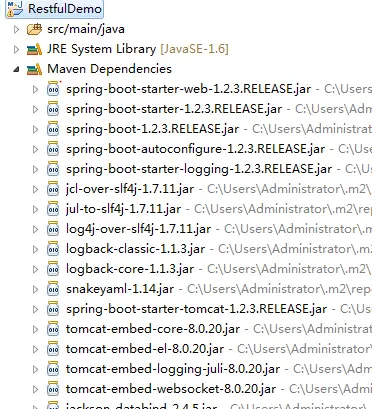Select the src/main/java label
This screenshot has width=372, height=409.
coord(86,29)
